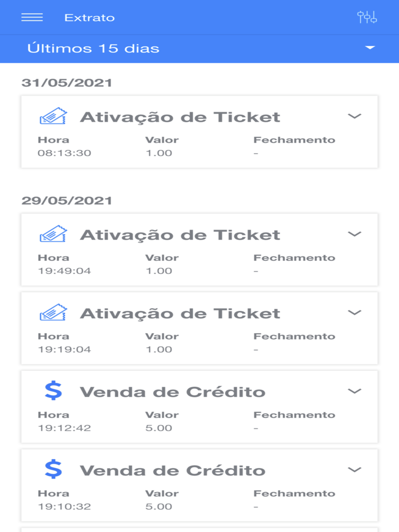
Task: Collapse the Venda de Crédito card at 19:10:32
Action: pyautogui.click(x=353, y=470)
